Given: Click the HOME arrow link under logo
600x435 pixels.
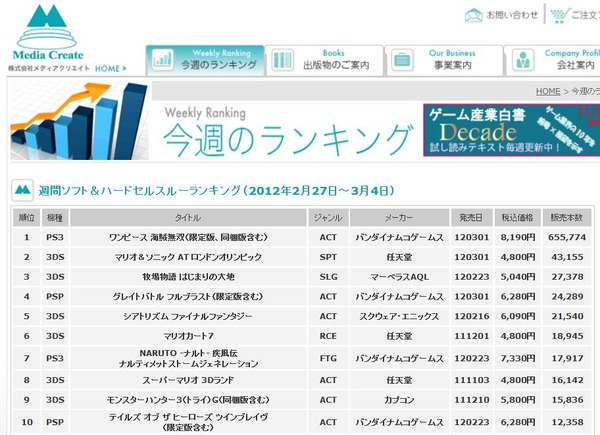Looking at the screenshot, I should [111, 68].
